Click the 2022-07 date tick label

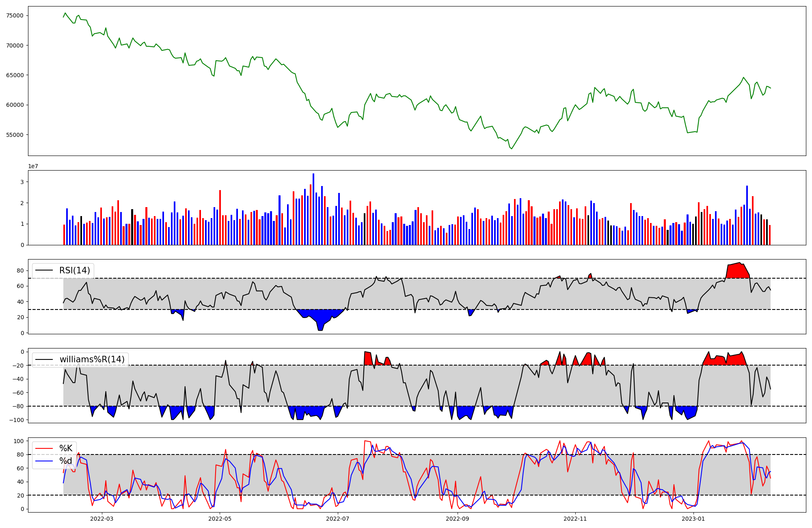[x=338, y=519]
